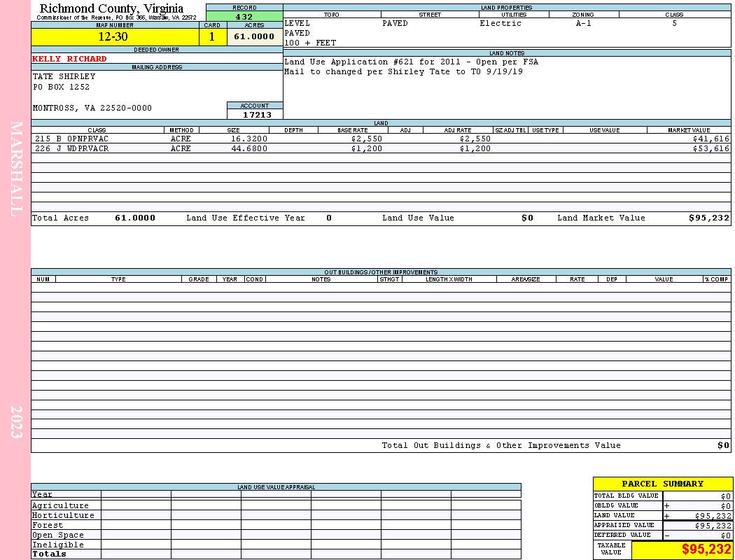Click the red TAXABLE VALUE $95,232

(x=706, y=549)
